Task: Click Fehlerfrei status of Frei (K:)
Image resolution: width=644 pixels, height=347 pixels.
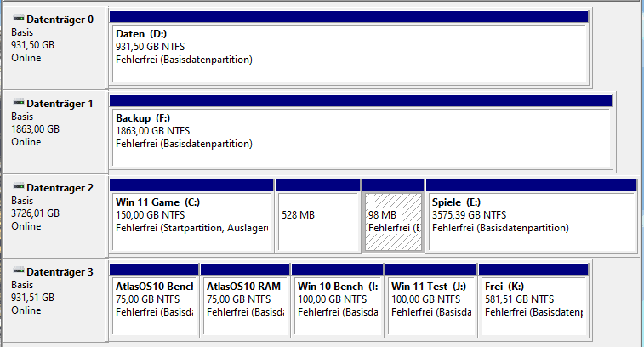Action: [x=534, y=312]
